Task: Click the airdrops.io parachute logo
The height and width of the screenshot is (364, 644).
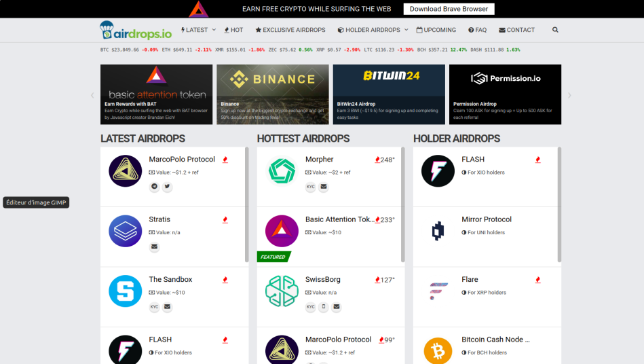Action: pyautogui.click(x=136, y=30)
